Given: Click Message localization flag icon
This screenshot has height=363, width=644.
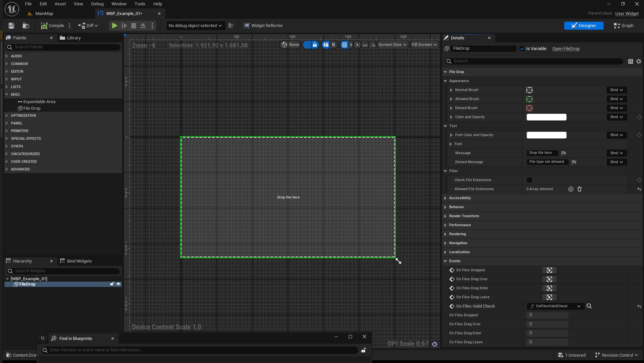Looking at the screenshot, I should pyautogui.click(x=564, y=153).
